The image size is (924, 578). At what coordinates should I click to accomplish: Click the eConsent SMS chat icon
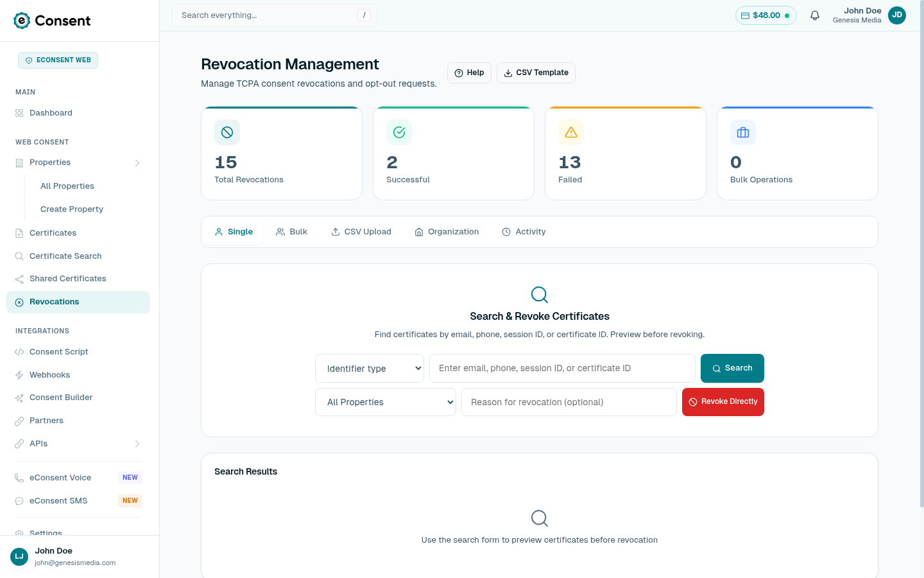[19, 501]
